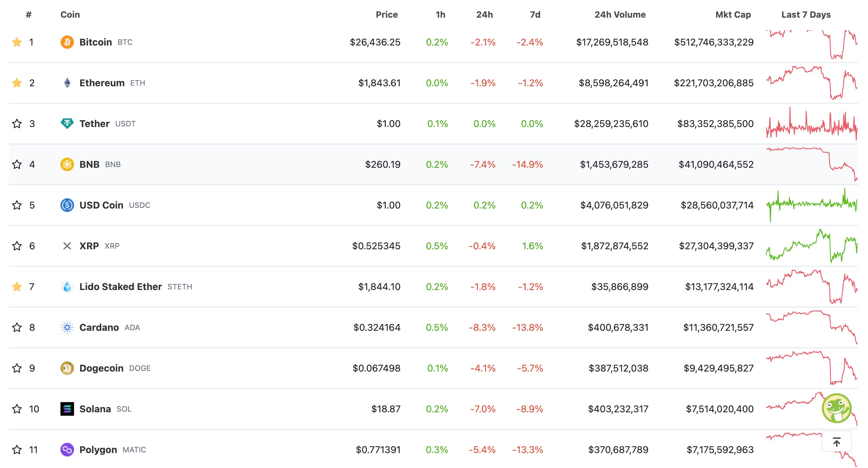Screen dimensions: 868x468
Task: Open USD Coin's green sparkline chart
Action: [x=812, y=205]
